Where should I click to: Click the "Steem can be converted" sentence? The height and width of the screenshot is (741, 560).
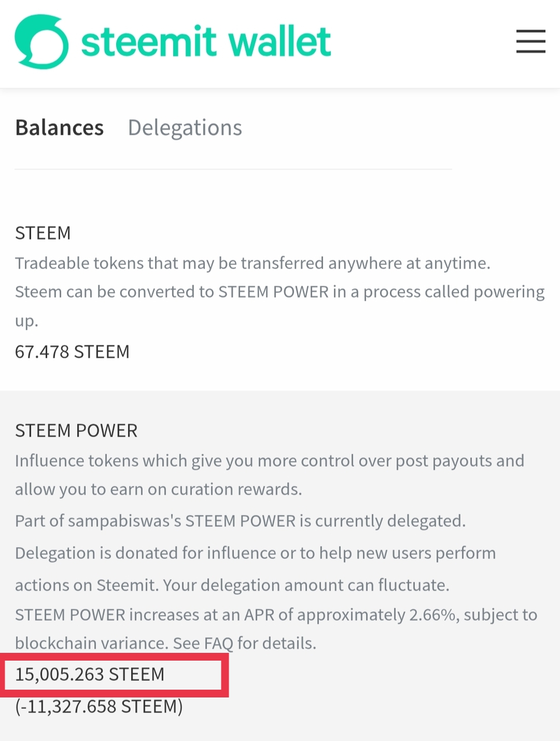pyautogui.click(x=279, y=292)
